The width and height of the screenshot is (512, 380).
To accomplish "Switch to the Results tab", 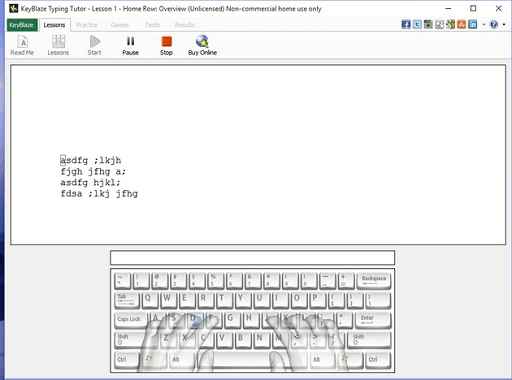I will [185, 25].
